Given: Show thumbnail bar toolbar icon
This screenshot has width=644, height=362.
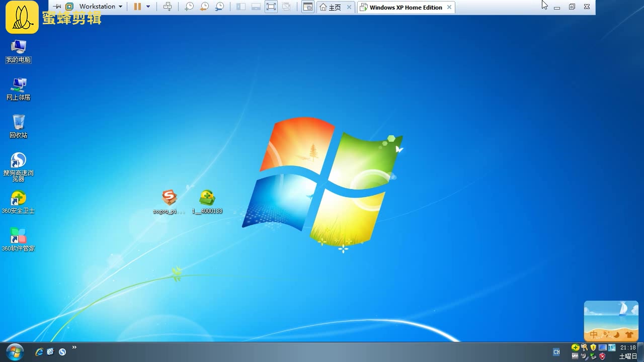Looking at the screenshot, I should [256, 7].
